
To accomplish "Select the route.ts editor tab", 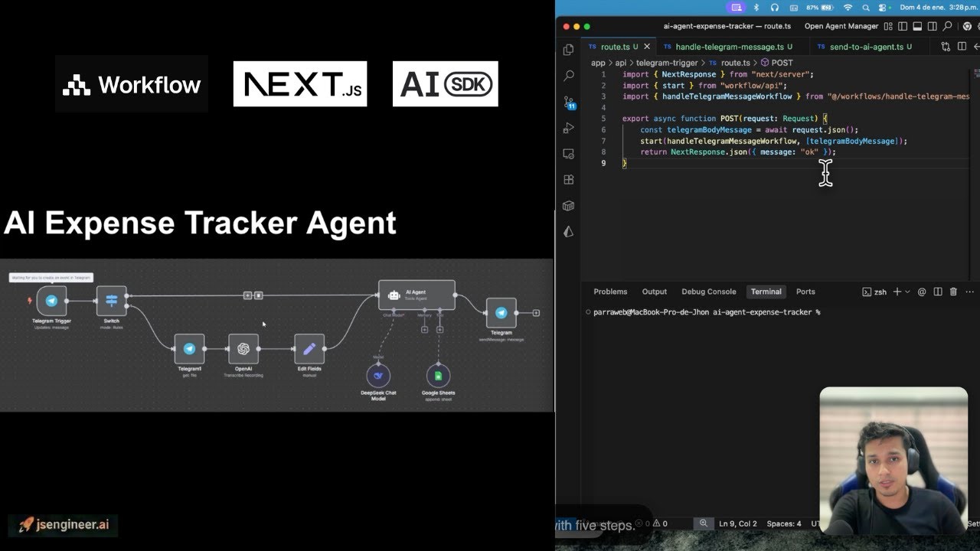I will [x=618, y=47].
